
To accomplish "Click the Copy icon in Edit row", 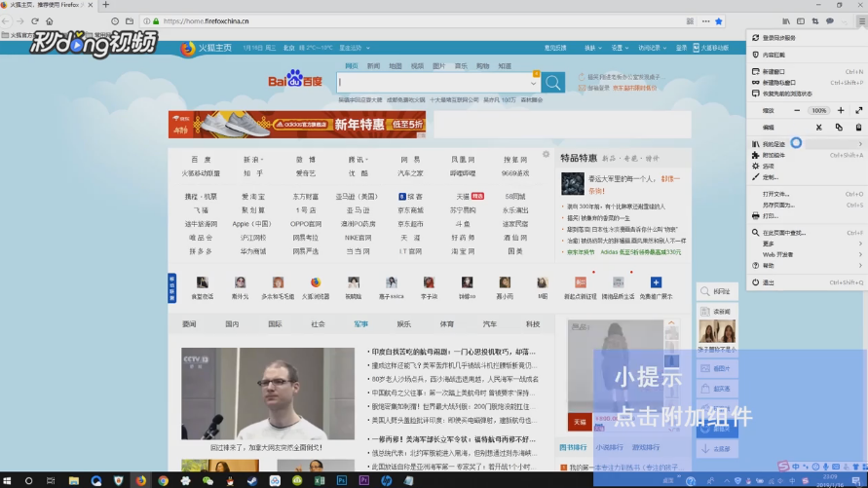I will click(839, 128).
